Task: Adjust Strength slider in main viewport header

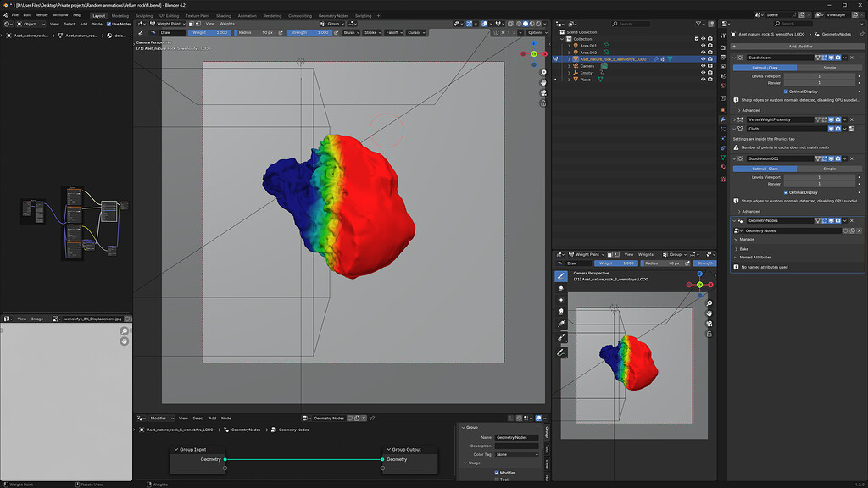Action: click(309, 33)
